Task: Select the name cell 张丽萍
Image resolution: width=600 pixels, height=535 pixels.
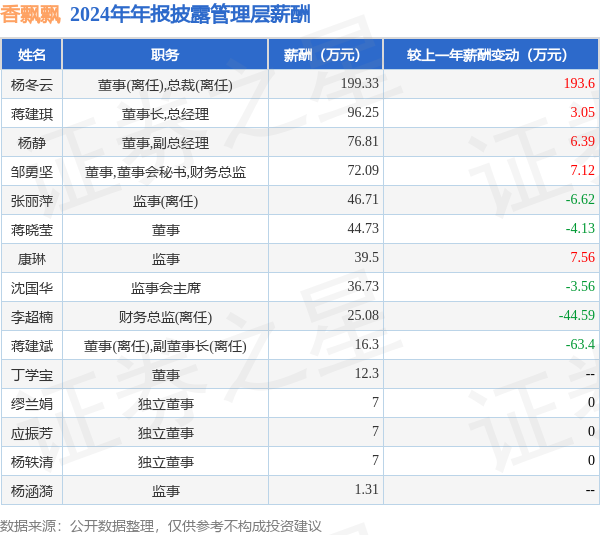Action: point(32,201)
